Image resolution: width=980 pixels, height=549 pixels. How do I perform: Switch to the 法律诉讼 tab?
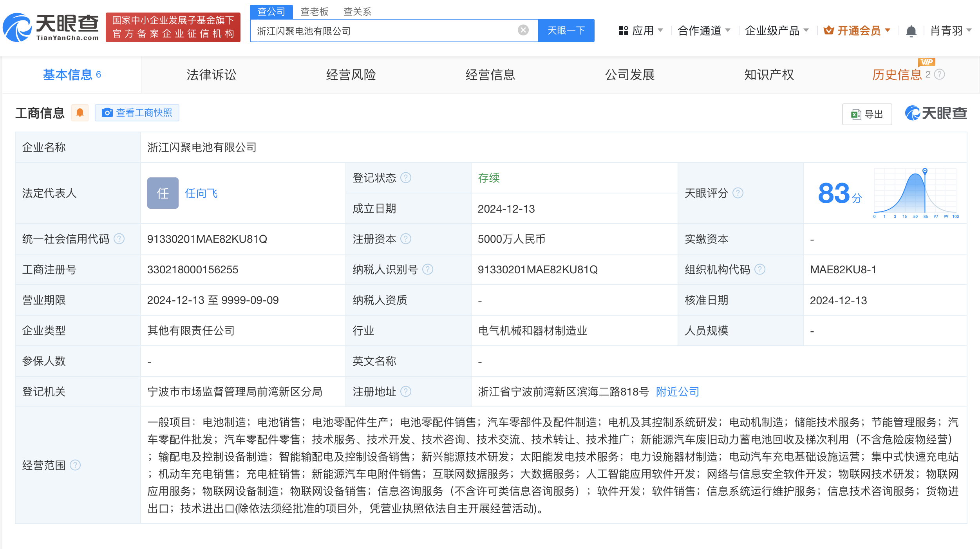(x=212, y=75)
